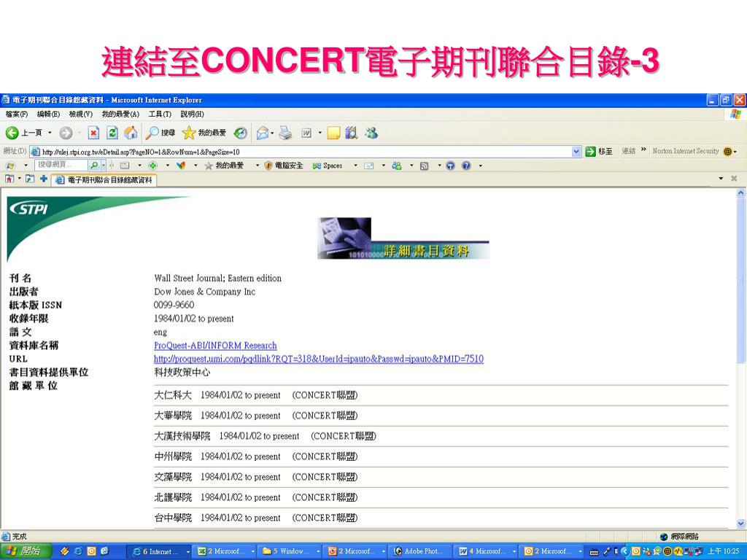The height and width of the screenshot is (560, 747).
Task: Stop page loading with red X icon
Action: point(93,133)
